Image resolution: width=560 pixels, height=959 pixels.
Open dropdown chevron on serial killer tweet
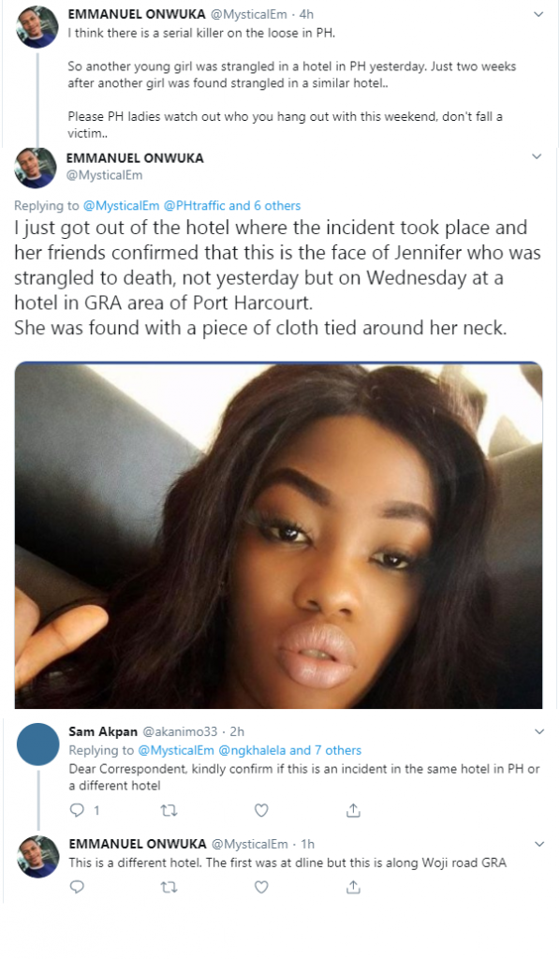coord(538,15)
